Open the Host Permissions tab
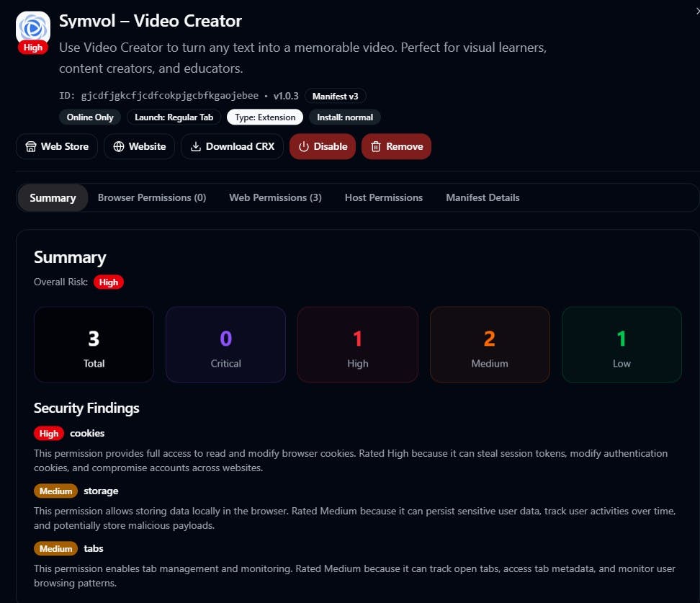This screenshot has width=700, height=603. [x=383, y=198]
